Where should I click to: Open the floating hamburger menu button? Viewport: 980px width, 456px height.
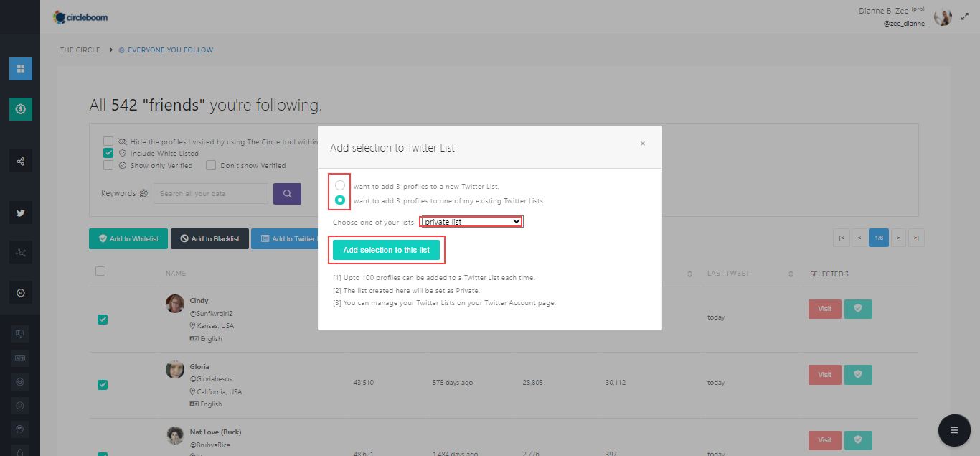point(954,430)
